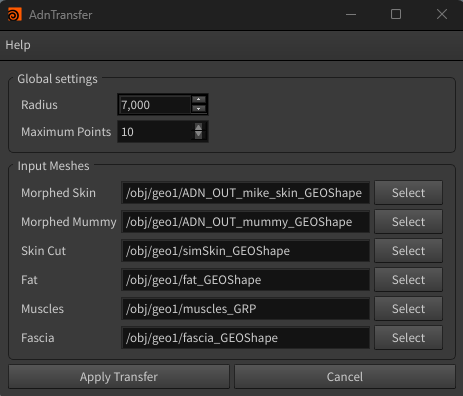The image size is (463, 396).
Task: Click the Fat label
Action: (29, 280)
